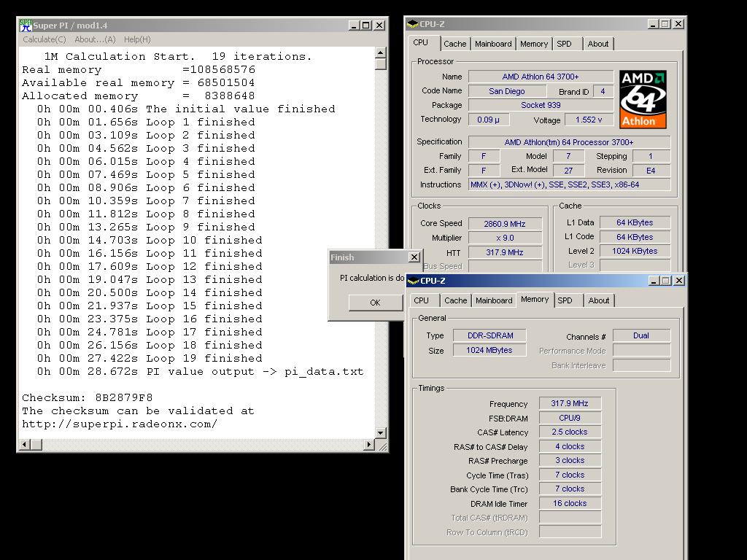Click the Channels # value Dual
747x560 pixels.
tap(641, 335)
